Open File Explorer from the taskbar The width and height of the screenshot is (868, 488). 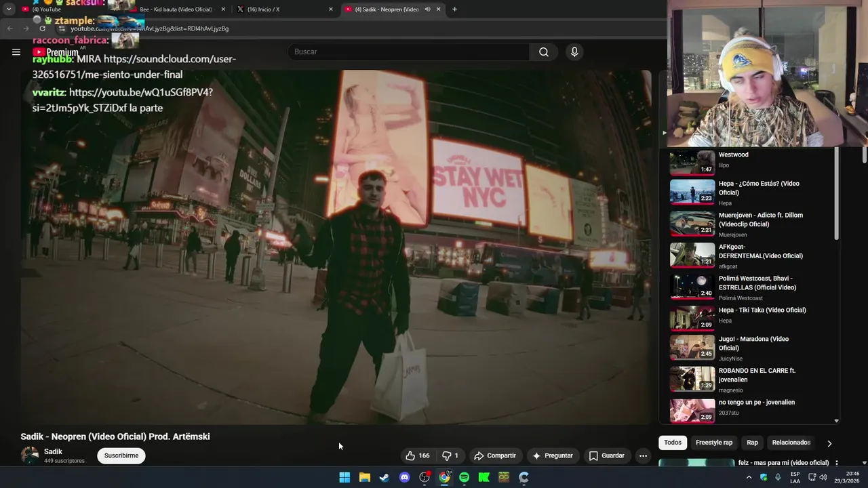coord(364,477)
